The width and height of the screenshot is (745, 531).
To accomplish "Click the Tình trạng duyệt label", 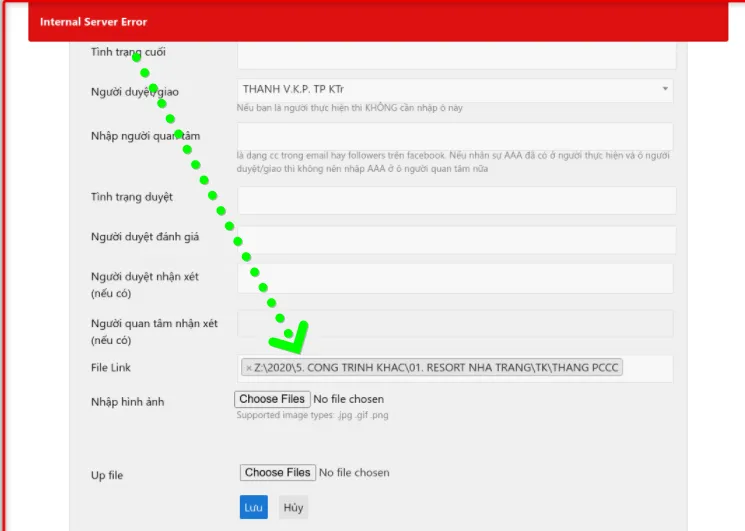I will (x=132, y=197).
